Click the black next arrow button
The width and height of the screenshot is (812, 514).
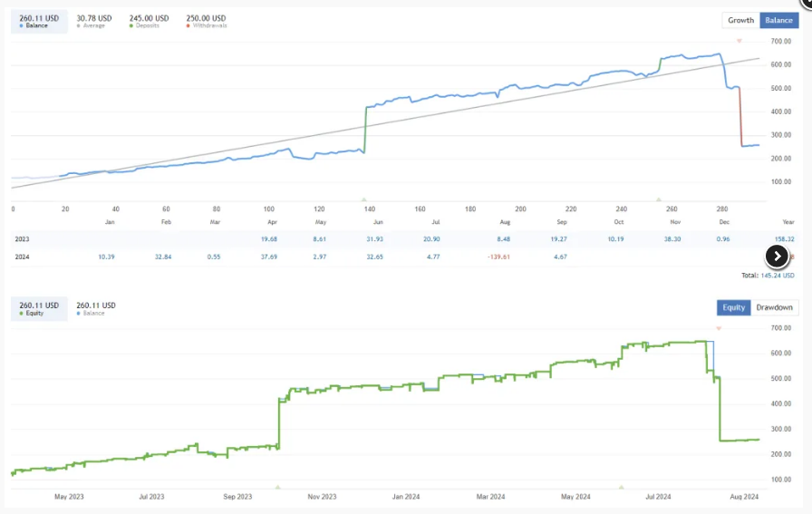click(777, 256)
